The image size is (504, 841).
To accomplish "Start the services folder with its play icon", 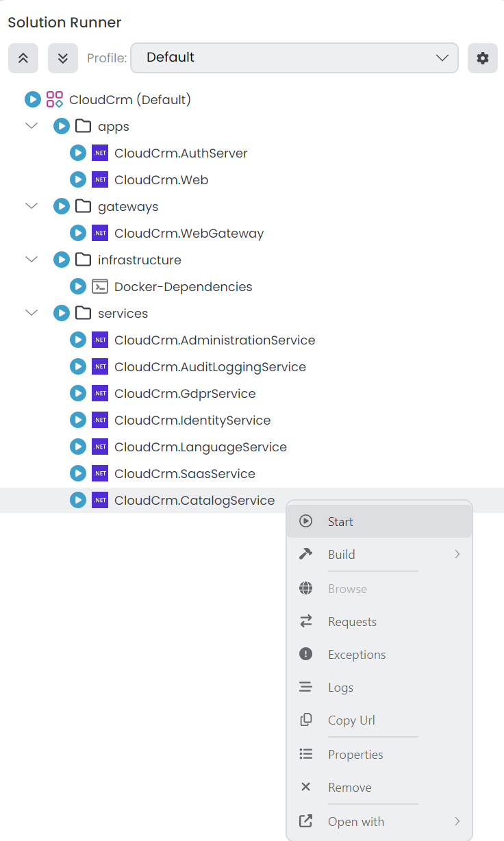I will [x=62, y=313].
